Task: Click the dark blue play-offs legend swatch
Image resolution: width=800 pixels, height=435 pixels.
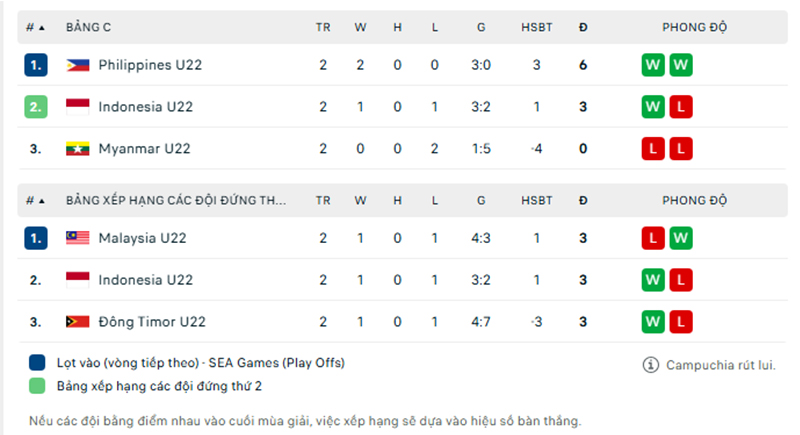Action: tap(37, 363)
